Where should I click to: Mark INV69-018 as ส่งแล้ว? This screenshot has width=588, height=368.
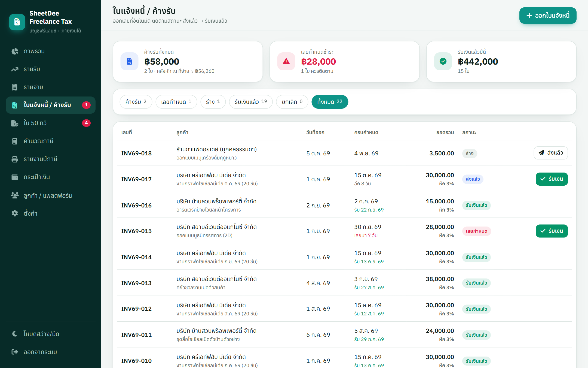[551, 153]
